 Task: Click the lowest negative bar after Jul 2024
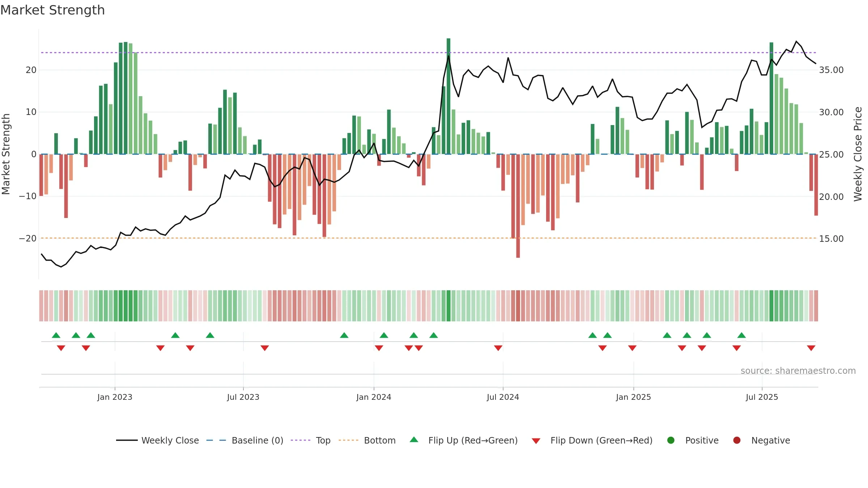[518, 206]
